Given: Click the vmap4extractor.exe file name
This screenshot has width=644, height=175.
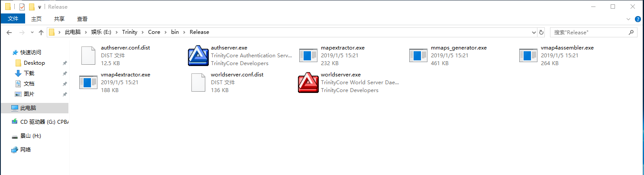Looking at the screenshot, I should coord(126,75).
